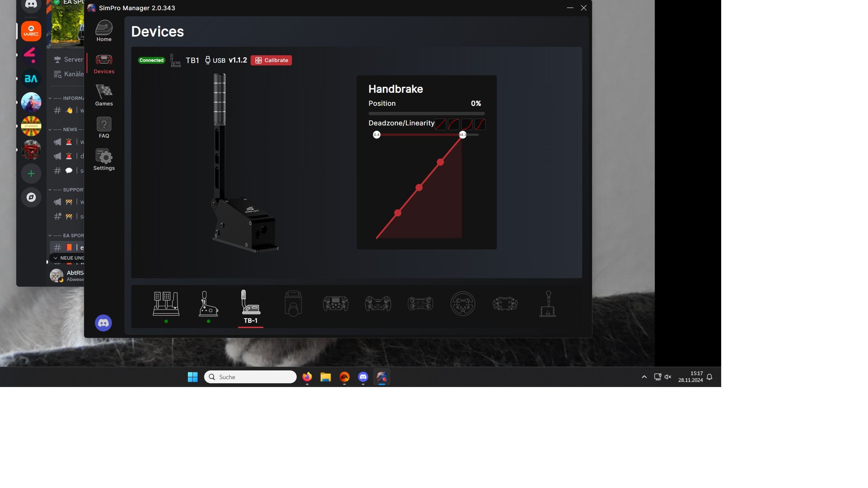Screen dimensions: 868x488
Task: Select the linear curve preset
Action: coord(440,124)
